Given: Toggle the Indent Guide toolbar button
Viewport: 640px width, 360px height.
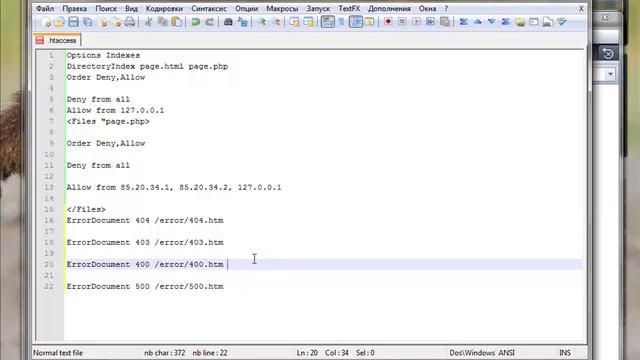Looking at the screenshot, I should [356, 22].
